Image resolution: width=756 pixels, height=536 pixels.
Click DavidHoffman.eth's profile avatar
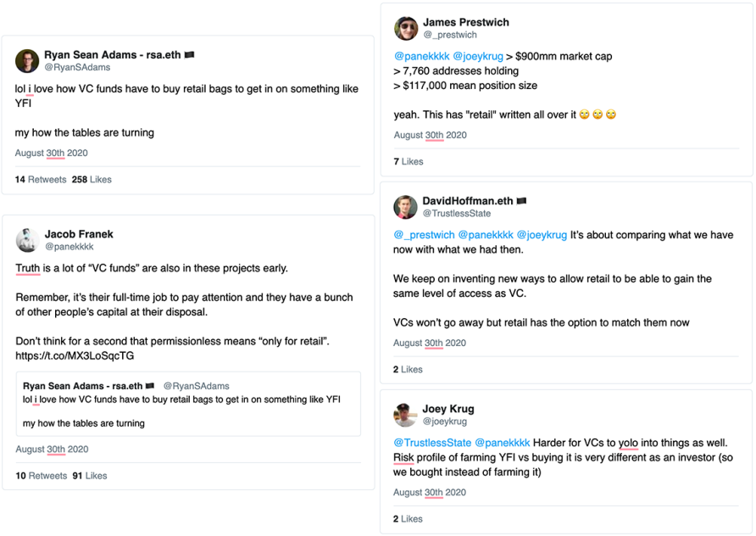[406, 207]
